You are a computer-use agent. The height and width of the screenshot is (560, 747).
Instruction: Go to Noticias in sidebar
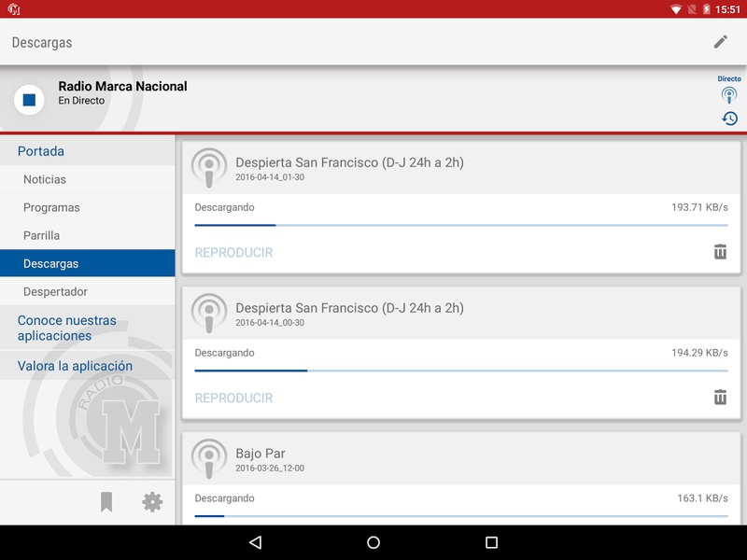point(88,179)
